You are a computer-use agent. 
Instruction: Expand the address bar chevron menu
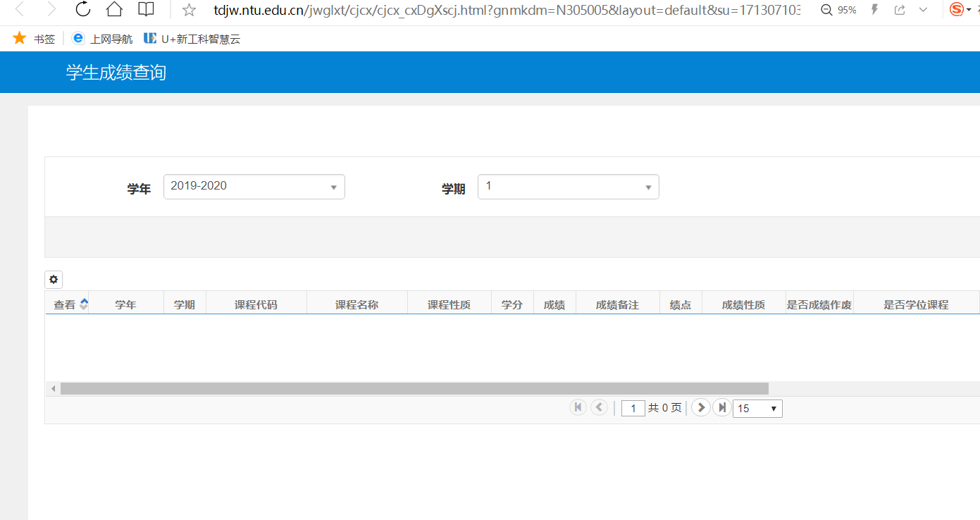coord(924,10)
